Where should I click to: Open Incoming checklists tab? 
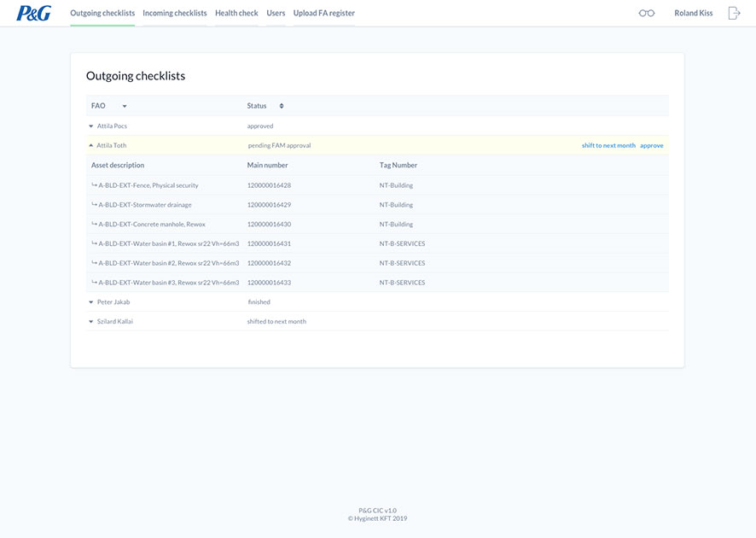tap(175, 13)
